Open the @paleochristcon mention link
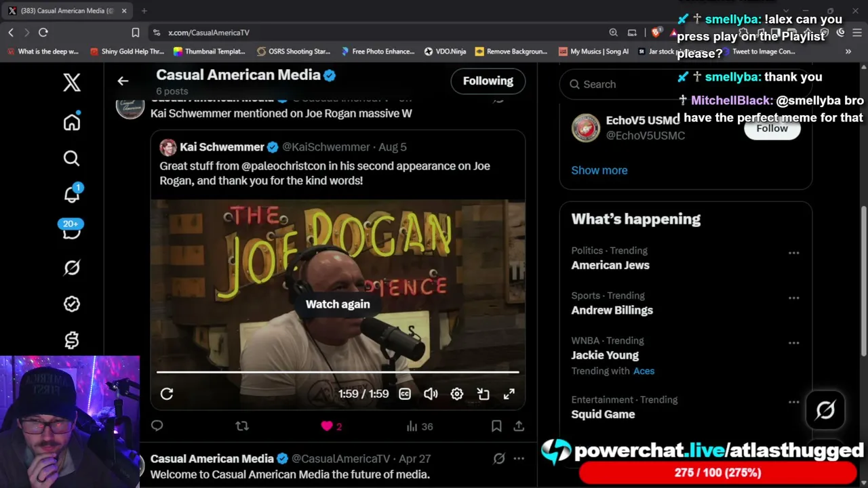The height and width of the screenshot is (488, 868). [284, 166]
